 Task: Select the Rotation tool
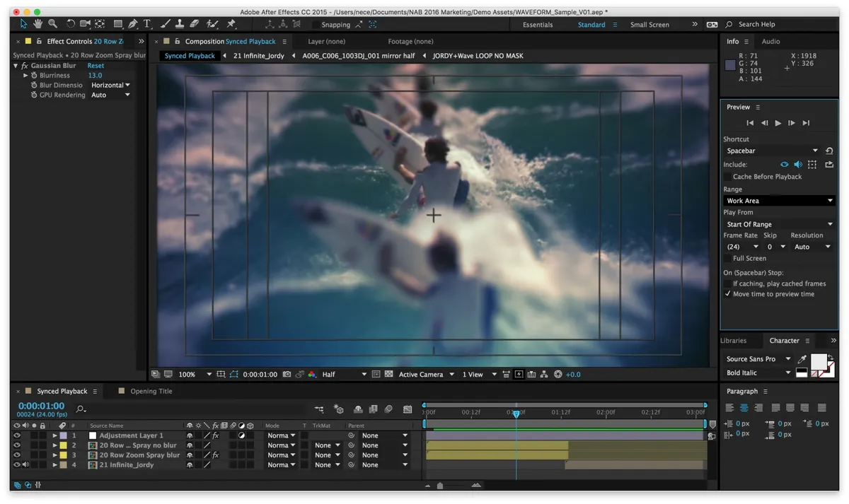pos(70,24)
